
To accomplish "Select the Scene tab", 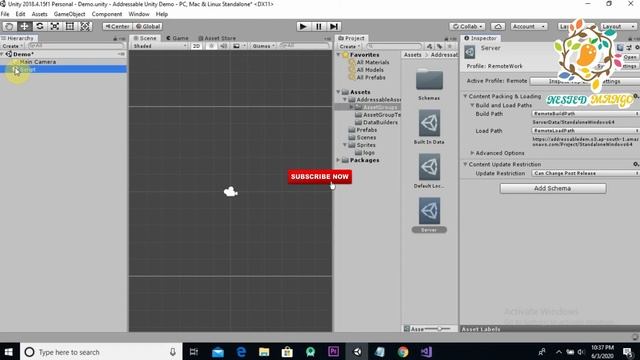I will [145, 38].
